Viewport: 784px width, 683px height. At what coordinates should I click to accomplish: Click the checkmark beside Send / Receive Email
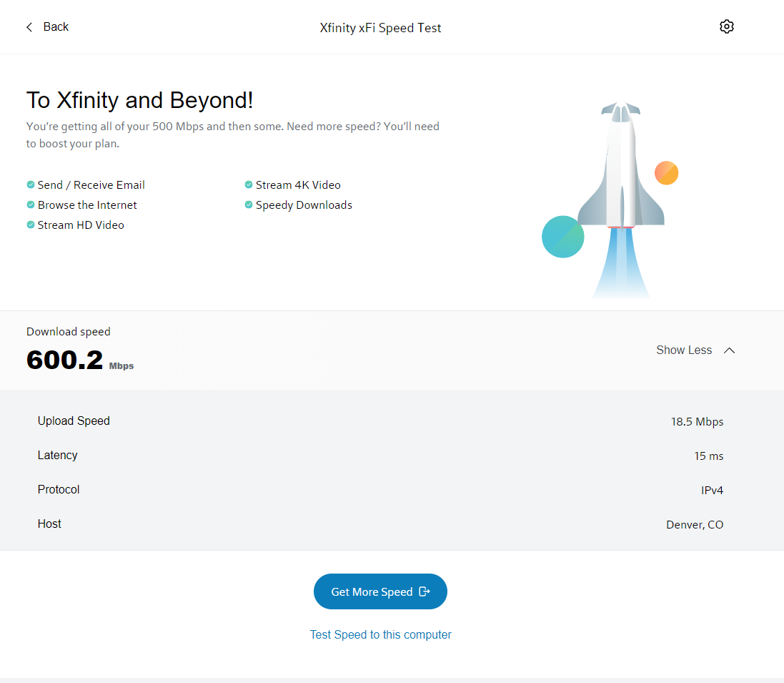click(x=31, y=185)
